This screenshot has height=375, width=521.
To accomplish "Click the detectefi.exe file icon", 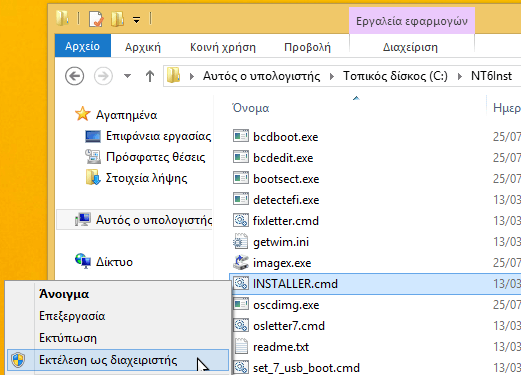I will [241, 199].
